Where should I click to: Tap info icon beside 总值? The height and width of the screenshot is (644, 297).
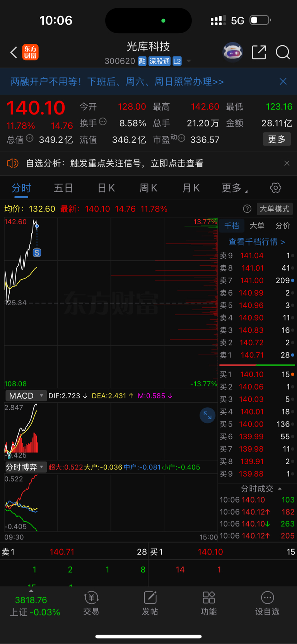(x=30, y=138)
